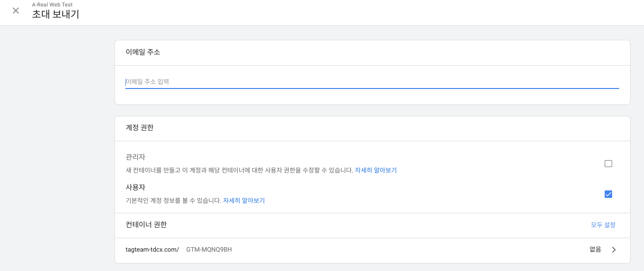Focus the 이메일 주소 입력 field
Screen dimensions: 644x271
coord(372,82)
